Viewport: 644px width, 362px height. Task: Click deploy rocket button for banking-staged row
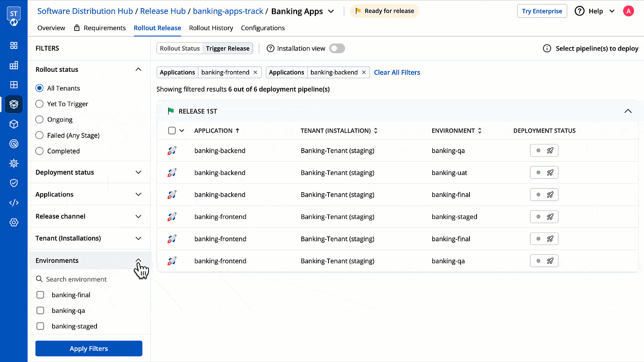(x=550, y=217)
